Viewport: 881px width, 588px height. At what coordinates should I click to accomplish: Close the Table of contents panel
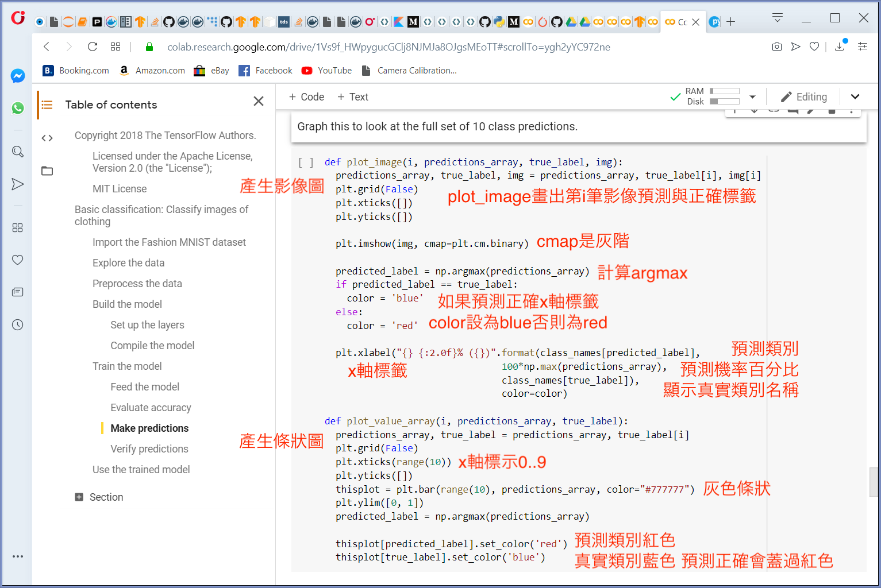pyautogui.click(x=259, y=101)
